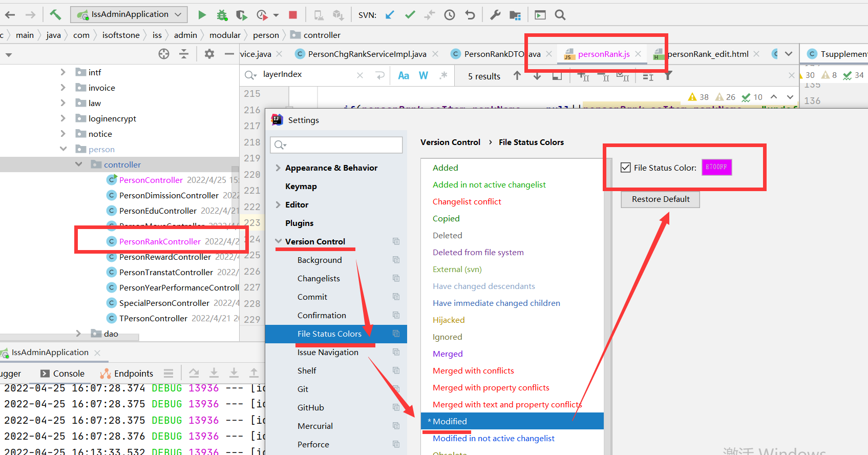Select Modified in file status list

(512, 421)
